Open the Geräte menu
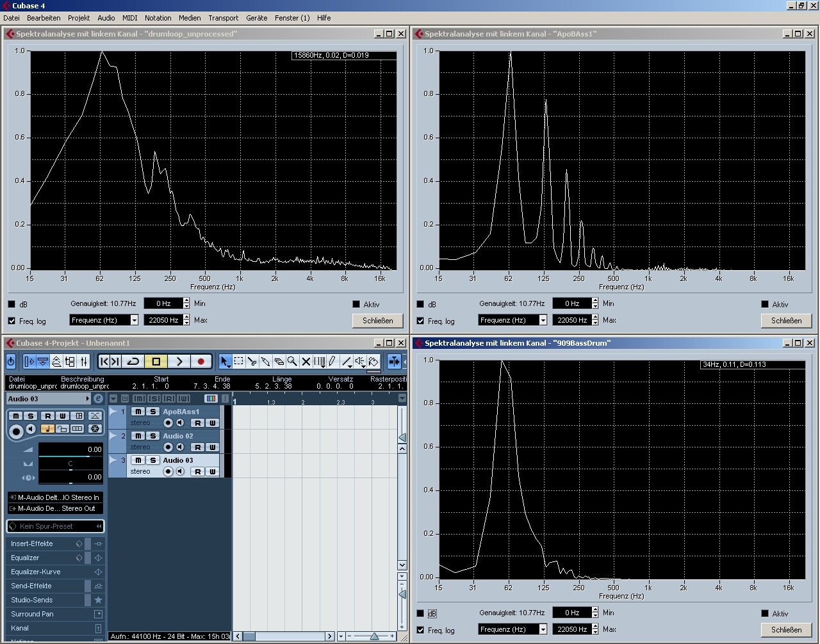 click(x=257, y=18)
